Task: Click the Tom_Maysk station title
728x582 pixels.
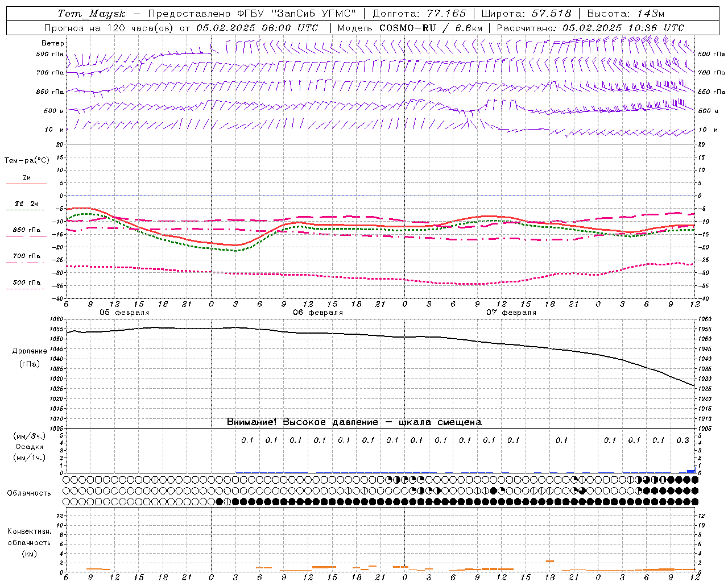Action: 92,14
